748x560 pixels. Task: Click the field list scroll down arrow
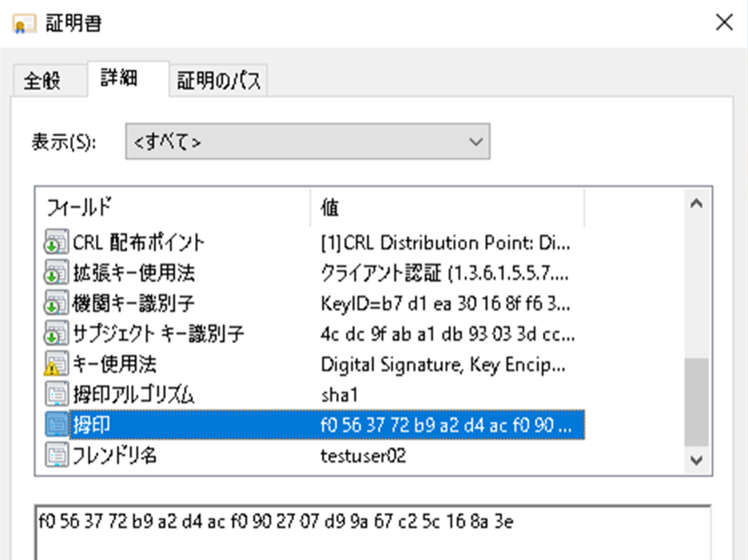(x=696, y=460)
